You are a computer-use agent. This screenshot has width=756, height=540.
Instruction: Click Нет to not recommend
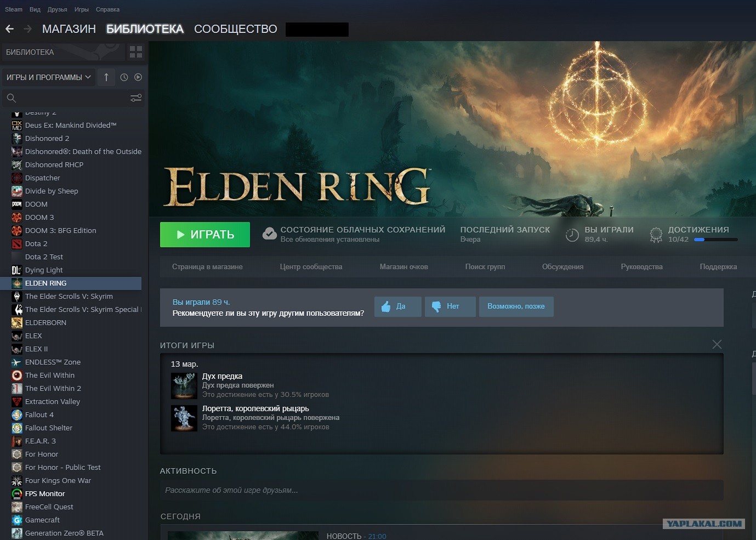(450, 306)
